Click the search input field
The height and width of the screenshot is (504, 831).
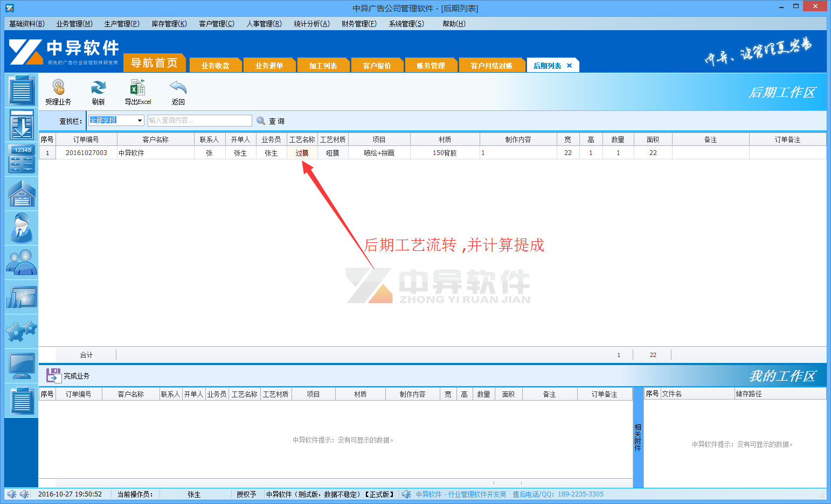click(x=199, y=120)
